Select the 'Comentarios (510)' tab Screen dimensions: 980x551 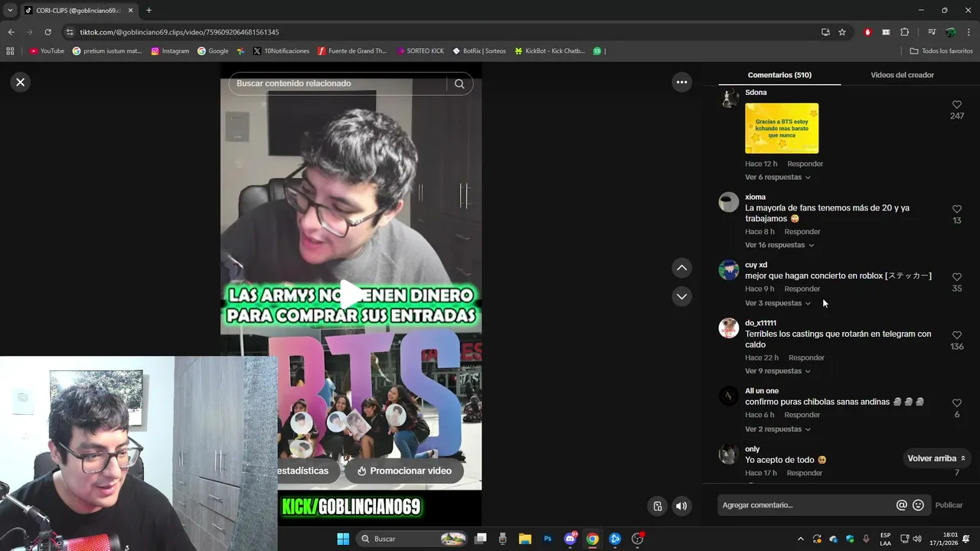779,75
